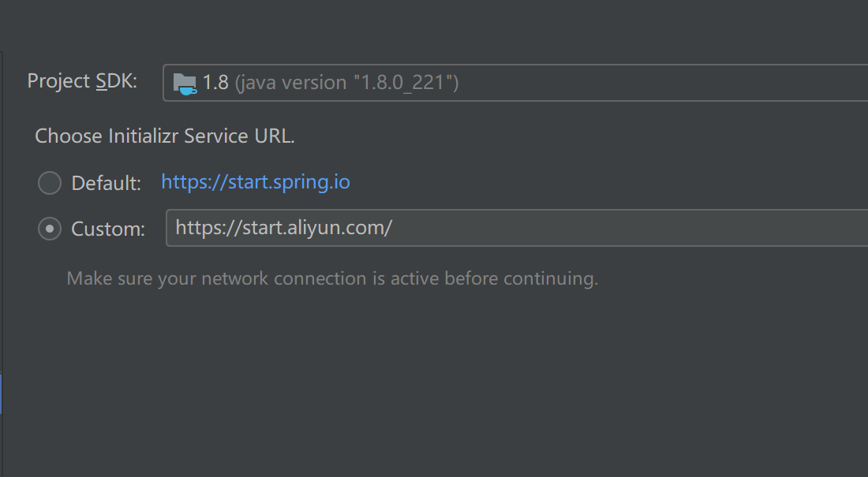Viewport: 868px width, 477px height.
Task: Click the network connection hint message
Action: [x=332, y=278]
